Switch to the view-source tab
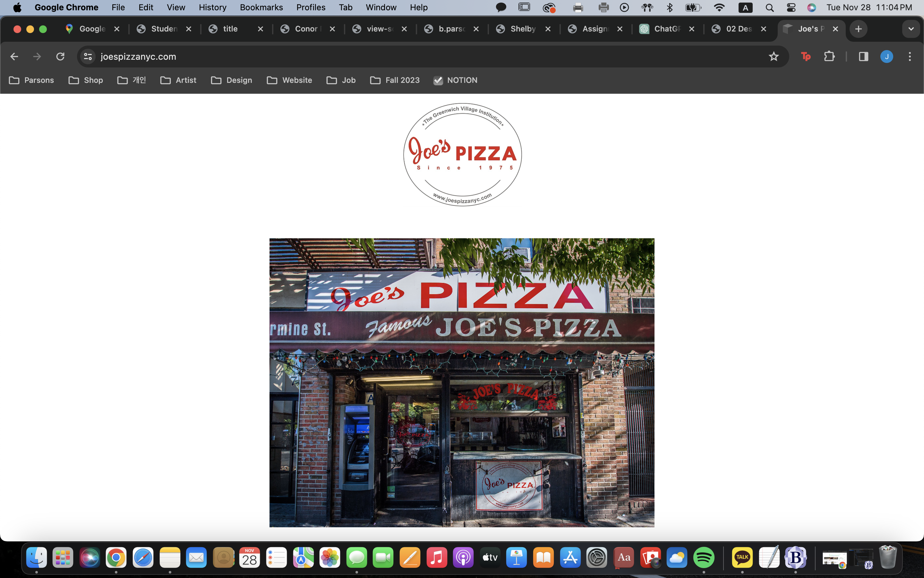 tap(380, 29)
